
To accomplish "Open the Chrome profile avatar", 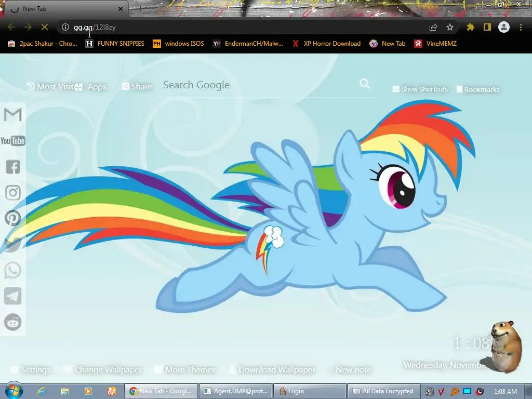I will [504, 27].
